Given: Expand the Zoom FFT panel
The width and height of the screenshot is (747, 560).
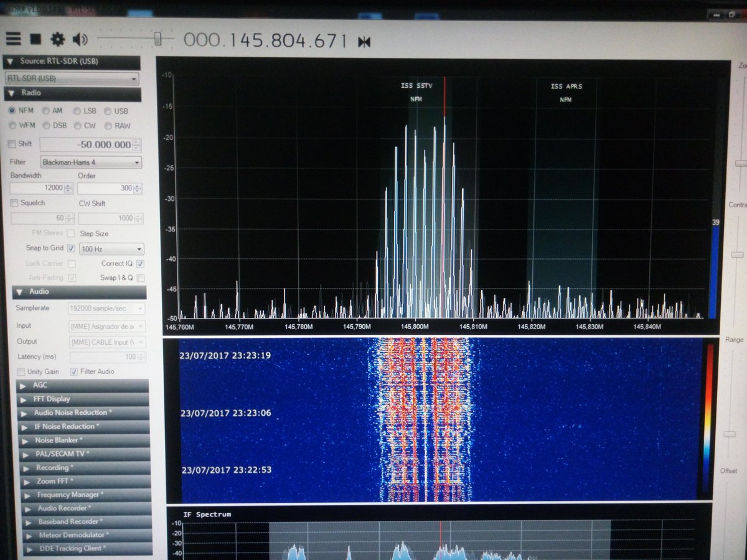Looking at the screenshot, I should 85,481.
